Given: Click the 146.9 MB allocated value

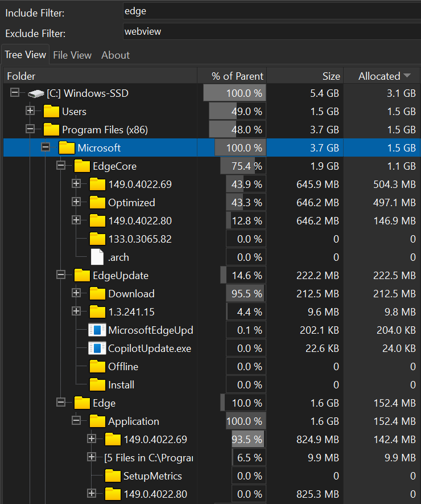Looking at the screenshot, I should (394, 221).
